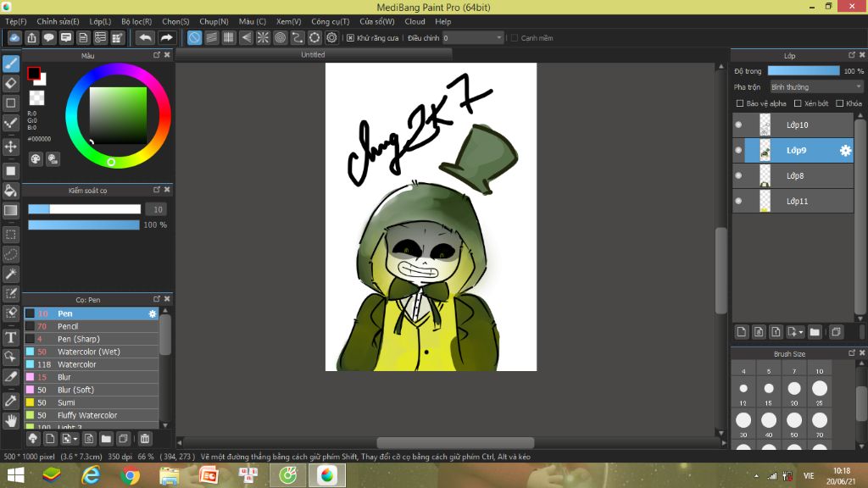Select the Eraser tool
868x488 pixels.
coord(10,84)
